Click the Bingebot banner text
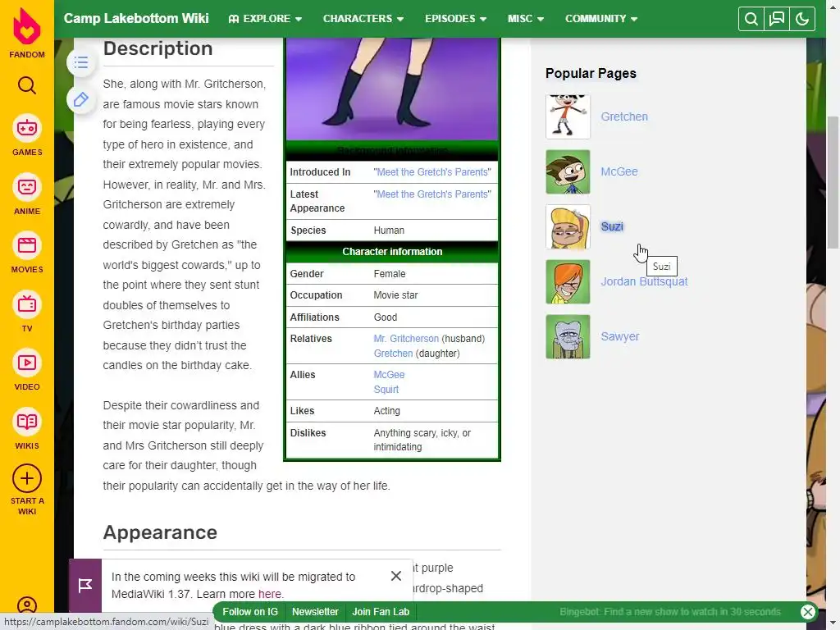This screenshot has width=840, height=630. (670, 612)
